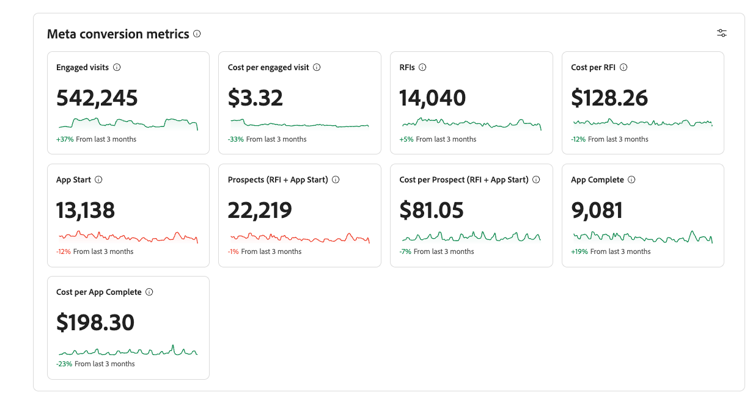Click info icon next to App Start
Screen dimensions: 750x395
pos(99,180)
